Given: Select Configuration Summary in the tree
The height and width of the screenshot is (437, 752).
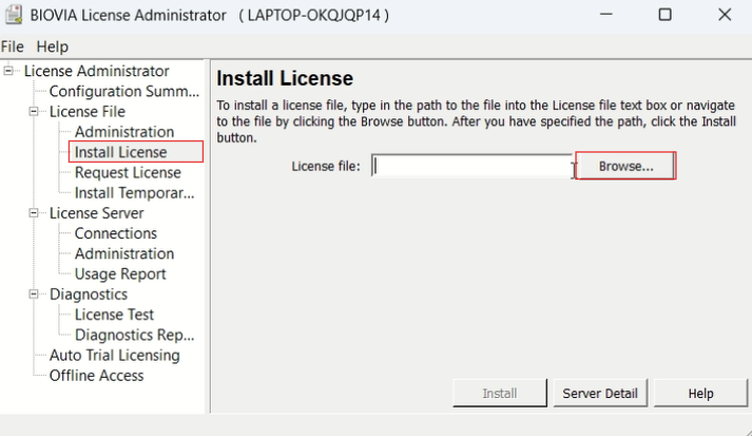Looking at the screenshot, I should (x=124, y=91).
